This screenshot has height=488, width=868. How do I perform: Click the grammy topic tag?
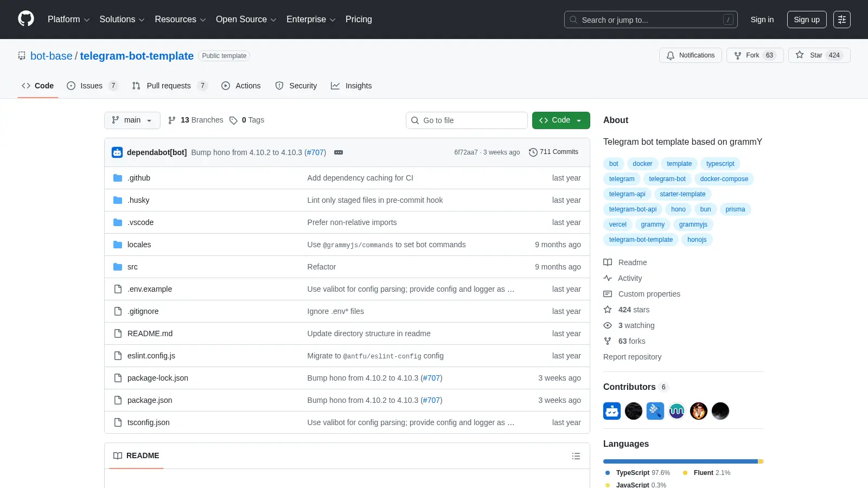(x=653, y=224)
